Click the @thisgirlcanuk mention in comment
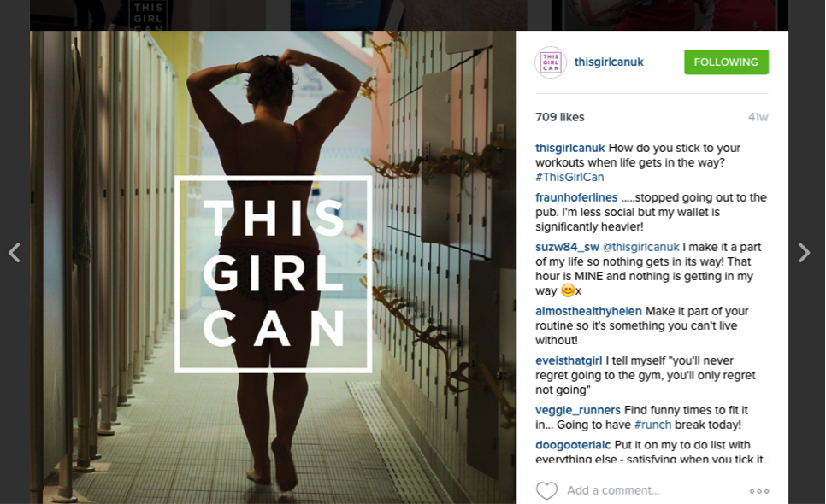This screenshot has height=504, width=826. [641, 247]
